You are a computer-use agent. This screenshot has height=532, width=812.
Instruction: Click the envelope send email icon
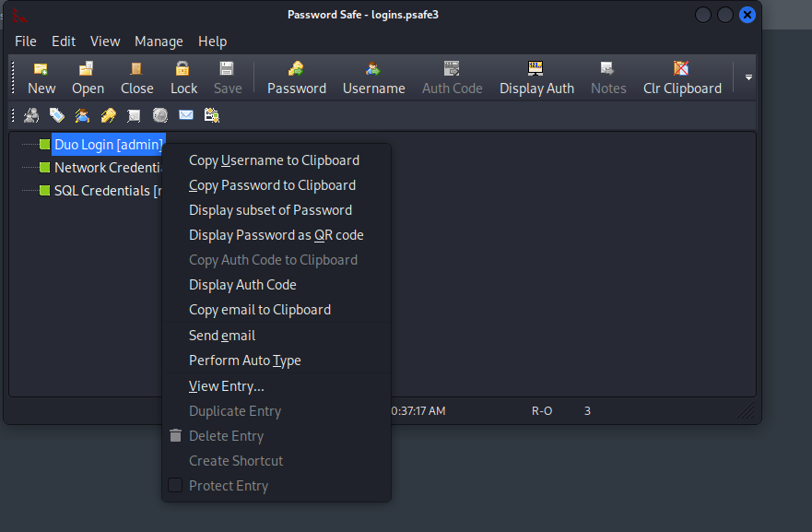pyautogui.click(x=186, y=115)
